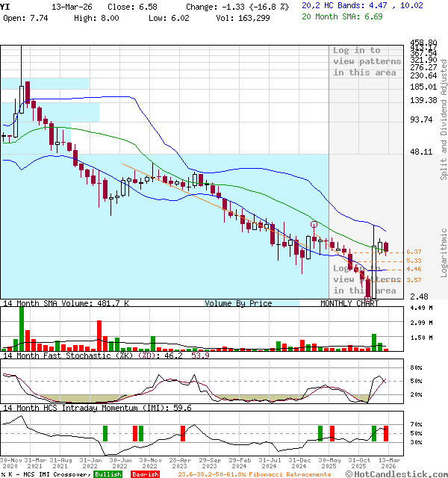
Task: Click the red circle pattern marker on chart
Action: [314, 224]
